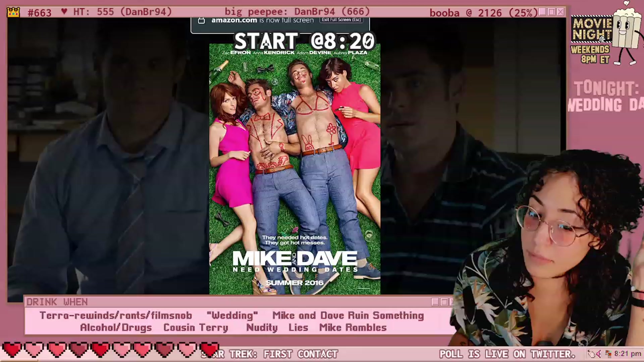Click the first pixel heart in the row
The image size is (644, 362).
tap(12, 350)
